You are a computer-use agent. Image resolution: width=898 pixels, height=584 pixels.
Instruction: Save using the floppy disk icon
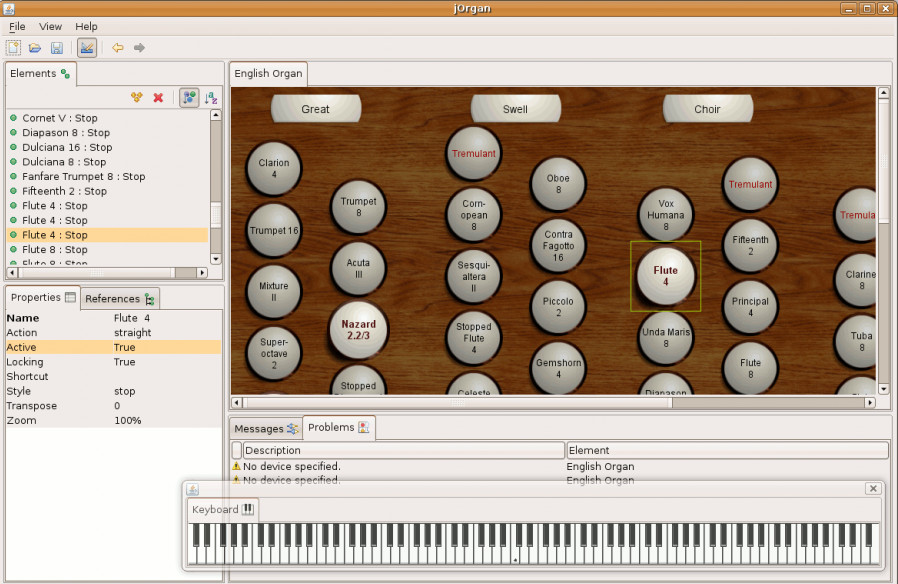point(57,47)
